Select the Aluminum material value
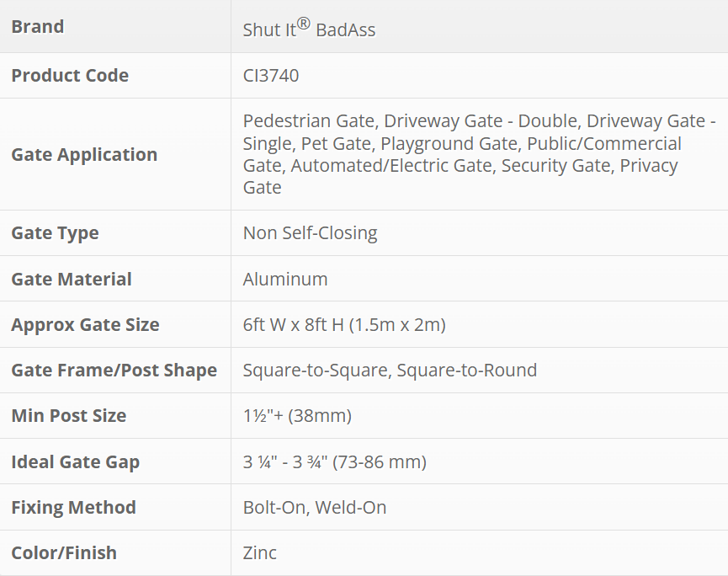The height and width of the screenshot is (576, 728). pyautogui.click(x=285, y=280)
